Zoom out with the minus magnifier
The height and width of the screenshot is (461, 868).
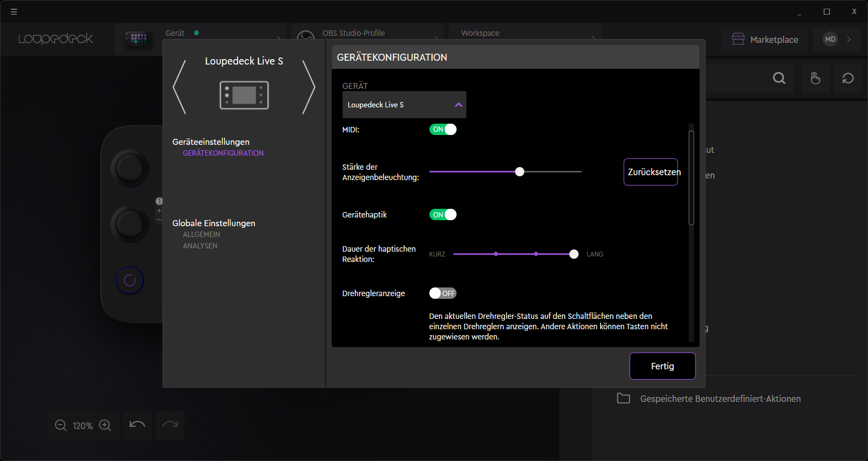pos(61,426)
